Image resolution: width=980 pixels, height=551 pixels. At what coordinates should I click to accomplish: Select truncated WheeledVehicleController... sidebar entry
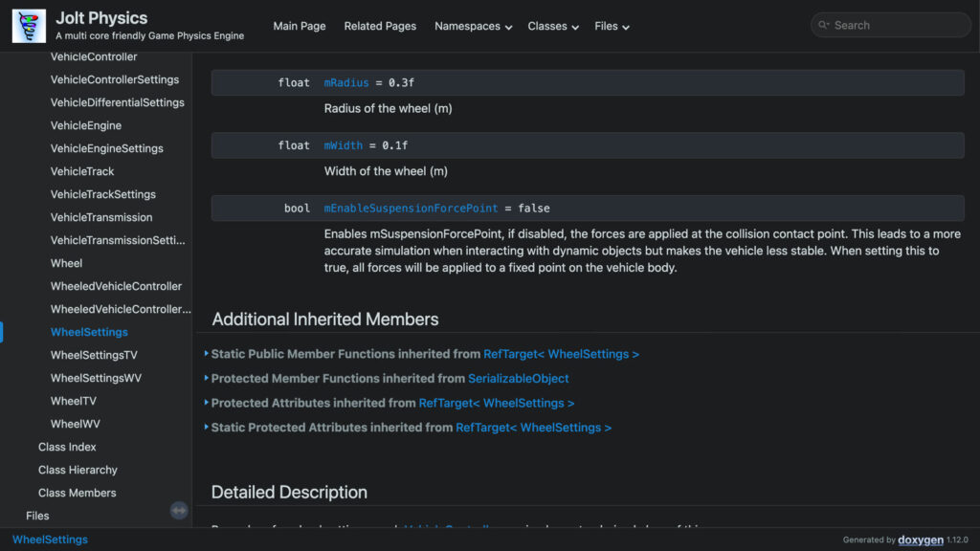tap(121, 309)
